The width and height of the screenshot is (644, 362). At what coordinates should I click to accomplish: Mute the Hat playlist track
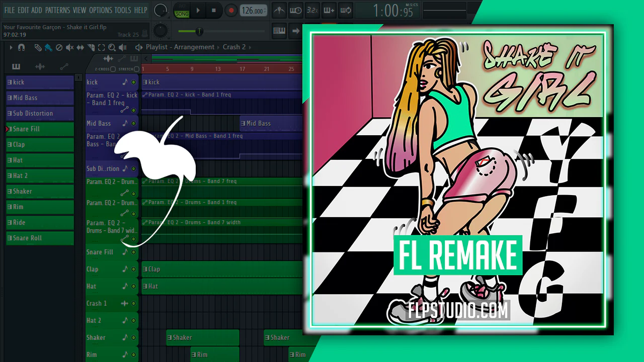click(133, 287)
